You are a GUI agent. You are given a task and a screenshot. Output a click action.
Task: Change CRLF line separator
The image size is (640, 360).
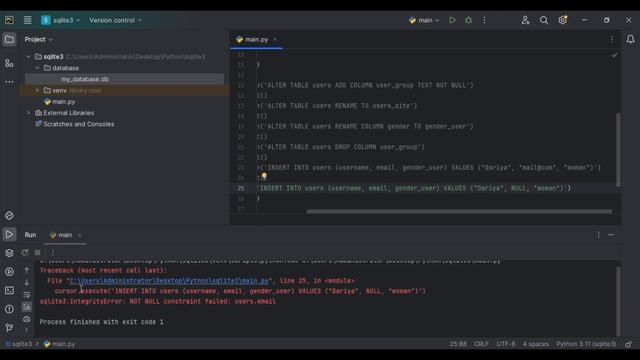tap(481, 344)
